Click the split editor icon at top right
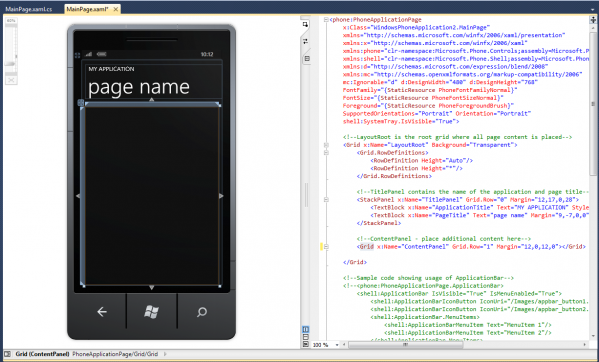The image size is (599, 362). 593,19
